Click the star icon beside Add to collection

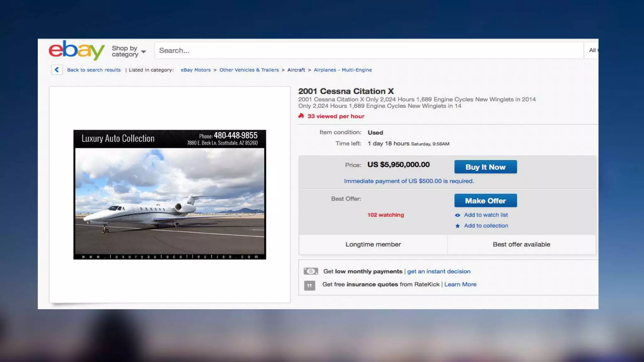coord(458,226)
